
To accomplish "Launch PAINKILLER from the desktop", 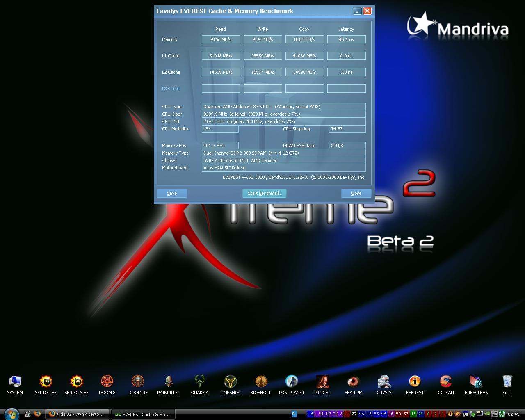I will (x=169, y=385).
